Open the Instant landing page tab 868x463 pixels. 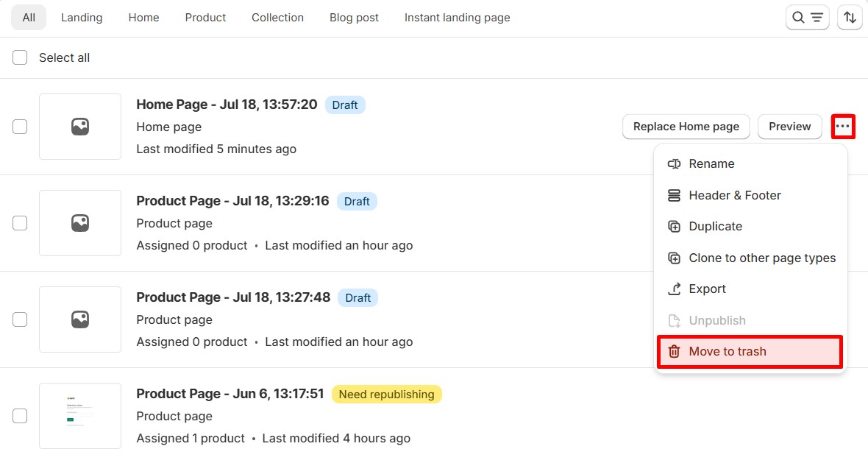click(x=457, y=18)
